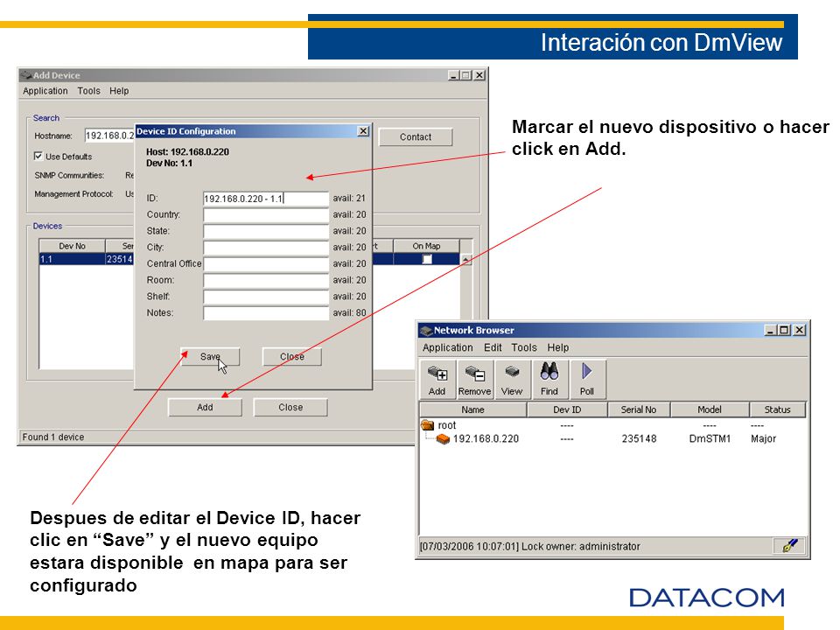The height and width of the screenshot is (630, 840).
Task: Close the Add Device window
Action: tap(479, 75)
